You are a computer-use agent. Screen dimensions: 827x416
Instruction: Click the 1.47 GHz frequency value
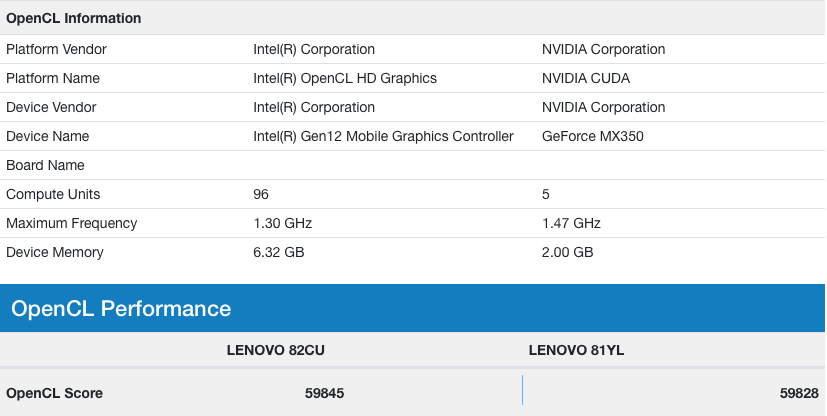click(571, 223)
